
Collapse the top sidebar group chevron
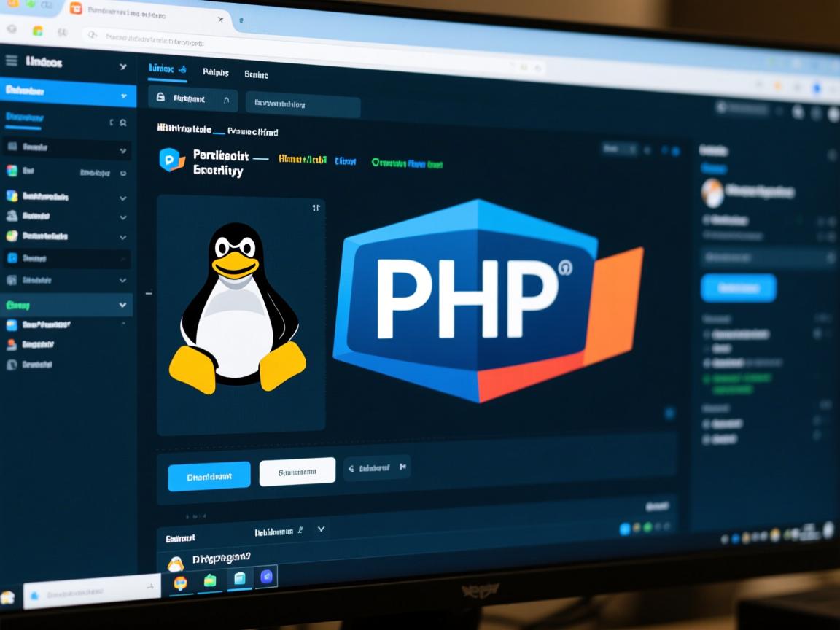124,67
